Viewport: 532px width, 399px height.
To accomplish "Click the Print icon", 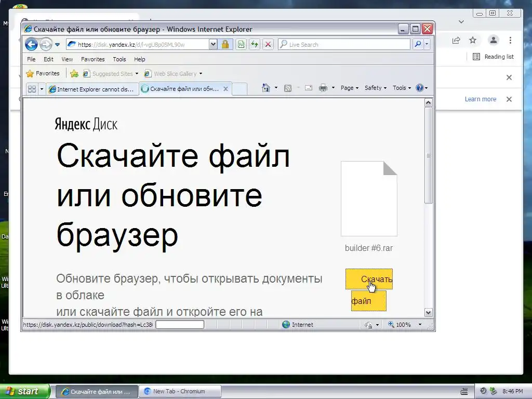I will click(323, 88).
